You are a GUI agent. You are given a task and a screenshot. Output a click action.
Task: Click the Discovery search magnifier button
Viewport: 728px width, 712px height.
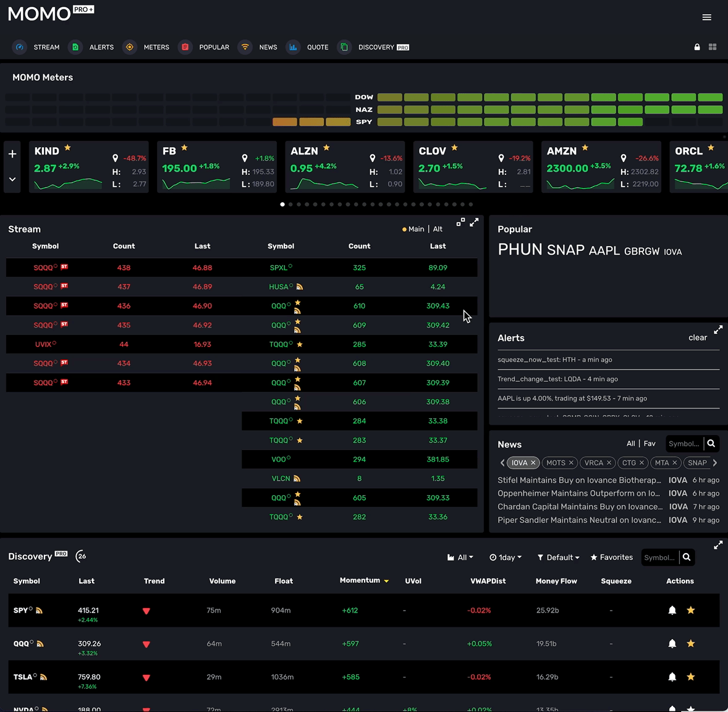coord(687,557)
